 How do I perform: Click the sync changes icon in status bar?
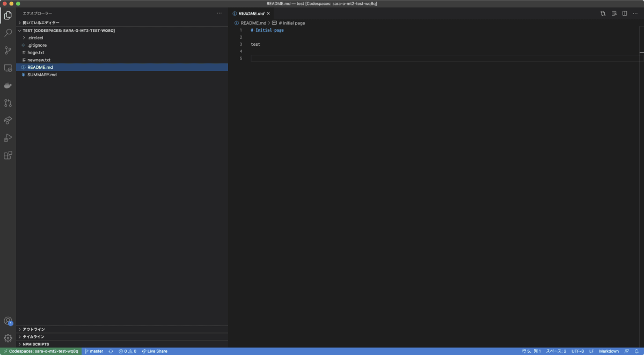[x=111, y=351]
